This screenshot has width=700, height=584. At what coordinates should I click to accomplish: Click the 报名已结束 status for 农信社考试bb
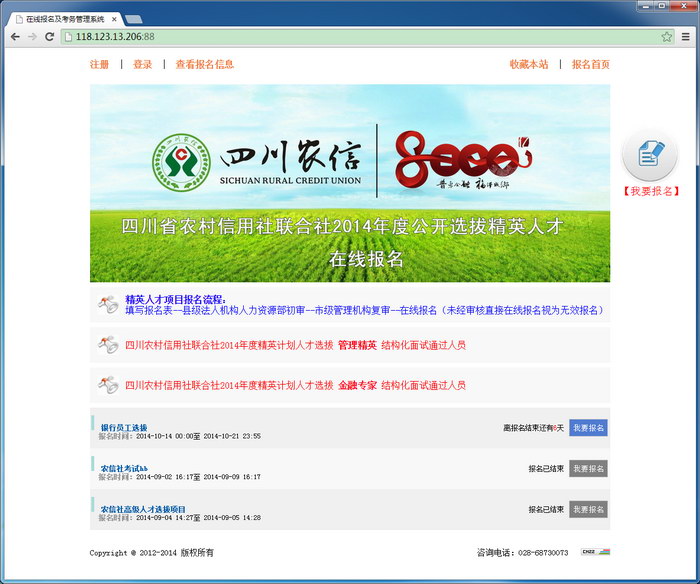[546, 468]
